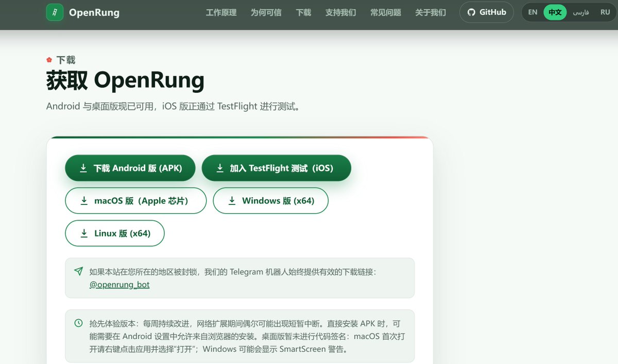Switch language to RU

(605, 12)
